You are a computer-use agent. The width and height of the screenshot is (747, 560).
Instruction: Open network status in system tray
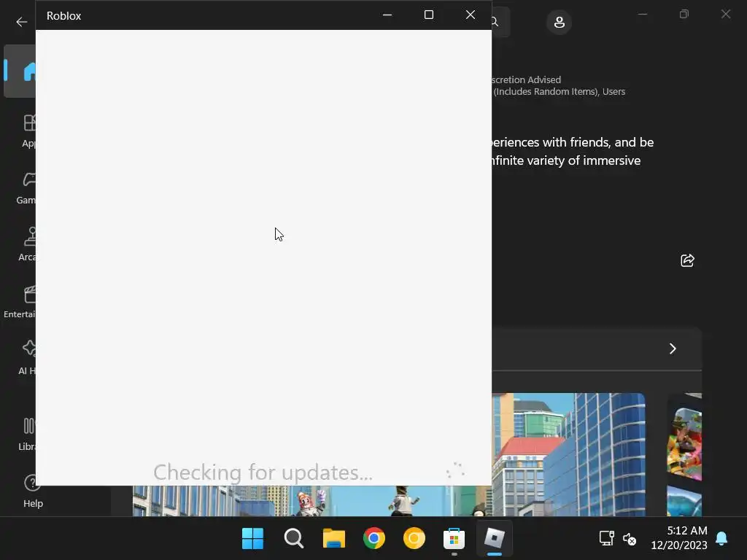[606, 539]
